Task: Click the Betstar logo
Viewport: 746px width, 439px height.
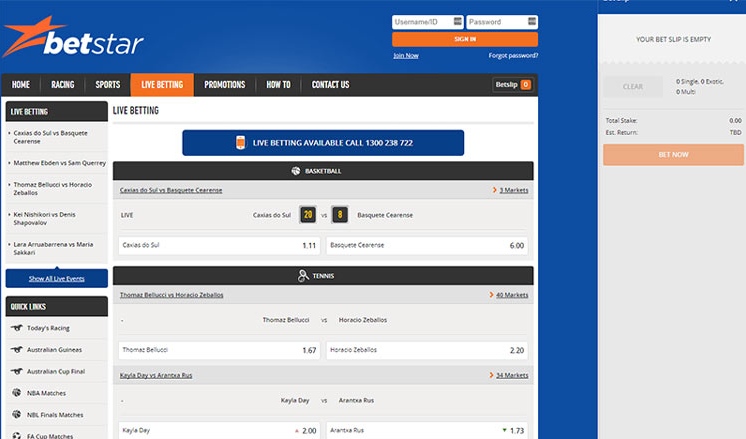Action: click(x=73, y=37)
